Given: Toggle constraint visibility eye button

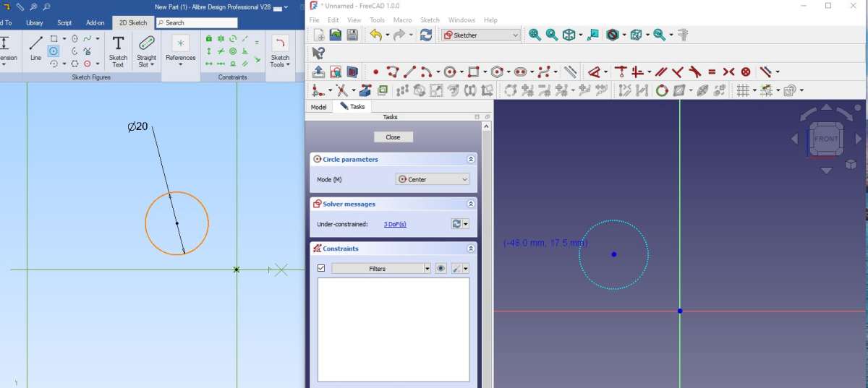Looking at the screenshot, I should [441, 268].
